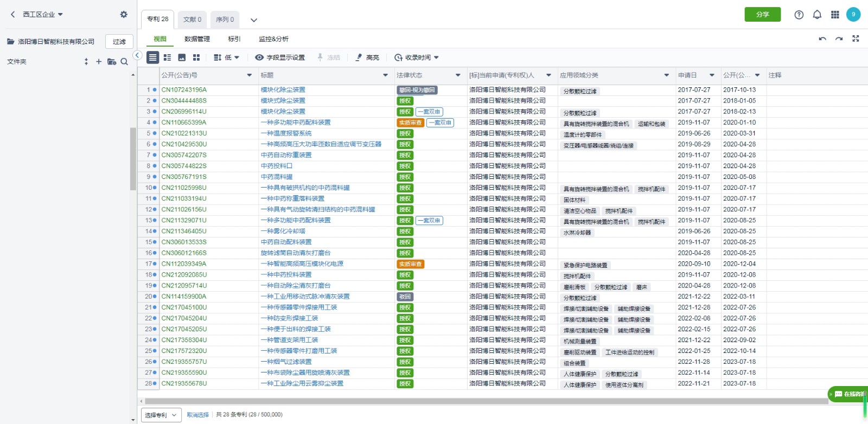Viewport: 868px width, 424px height.
Task: Switch to the 文献 0 tab
Action: pyautogui.click(x=192, y=20)
